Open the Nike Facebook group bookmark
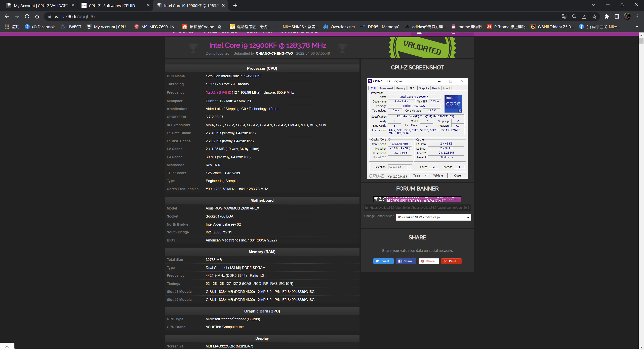 click(599, 27)
